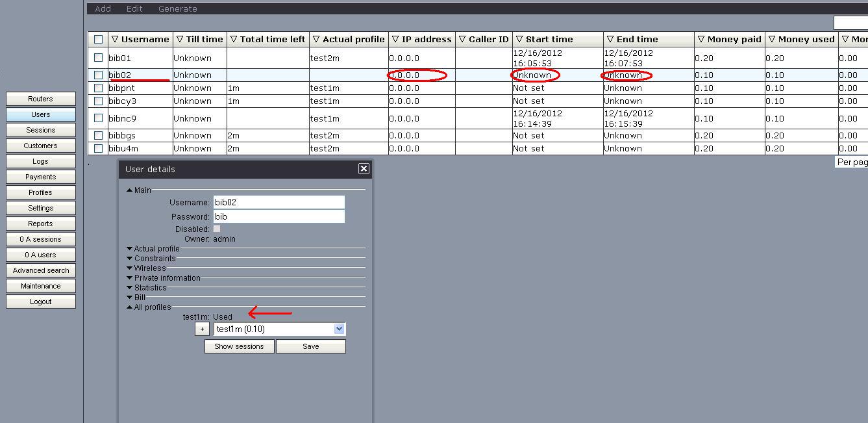
Task: Save the user details
Action: 311,346
